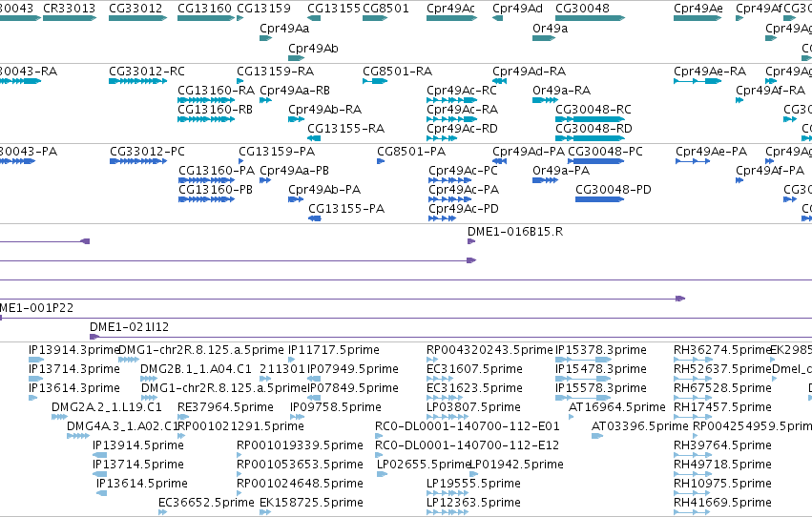Click protein CG13159-PA
Image resolution: width=812 pixels, height=517 pixels.
(x=240, y=161)
